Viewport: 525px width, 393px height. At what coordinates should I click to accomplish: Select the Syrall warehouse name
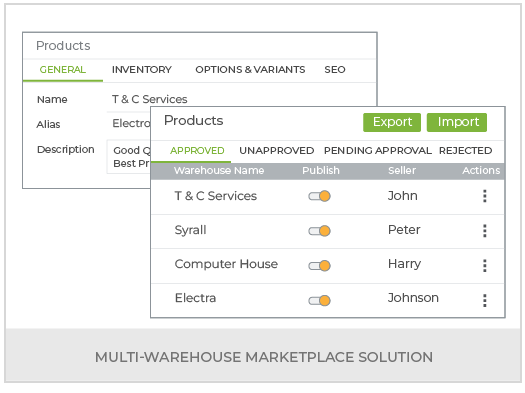pyautogui.click(x=190, y=230)
